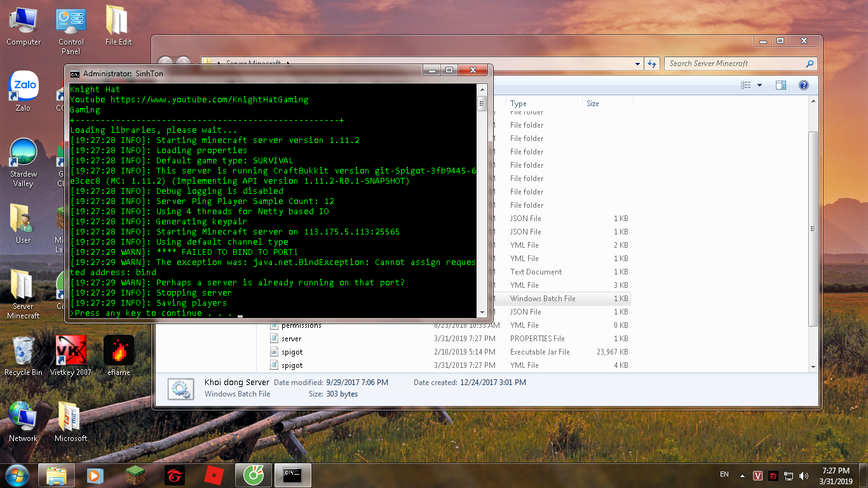This screenshot has width=868, height=488.
Task: Toggle the Unikey V input mode tray icon
Action: coord(757,475)
